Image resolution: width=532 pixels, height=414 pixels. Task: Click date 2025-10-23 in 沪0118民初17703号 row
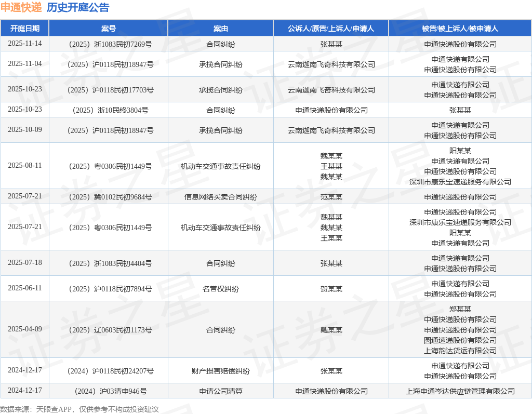[25, 89]
